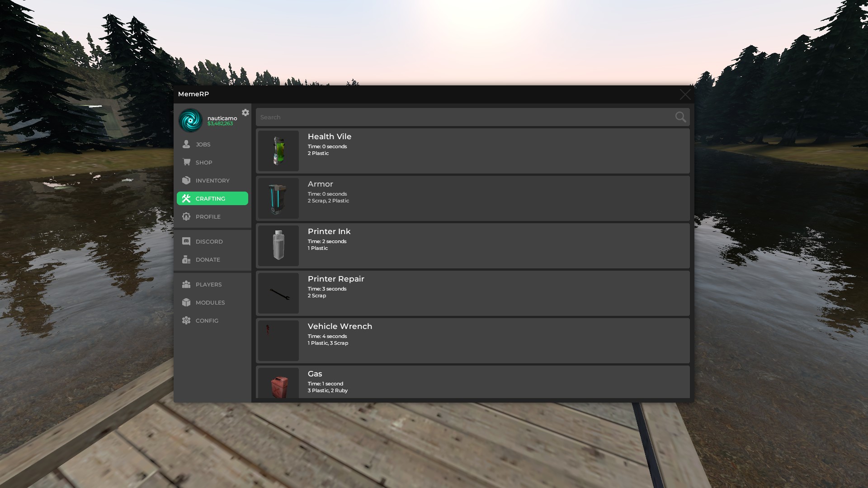Image resolution: width=868 pixels, height=488 pixels.
Task: Click the Profile gear icon
Action: pyautogui.click(x=186, y=216)
